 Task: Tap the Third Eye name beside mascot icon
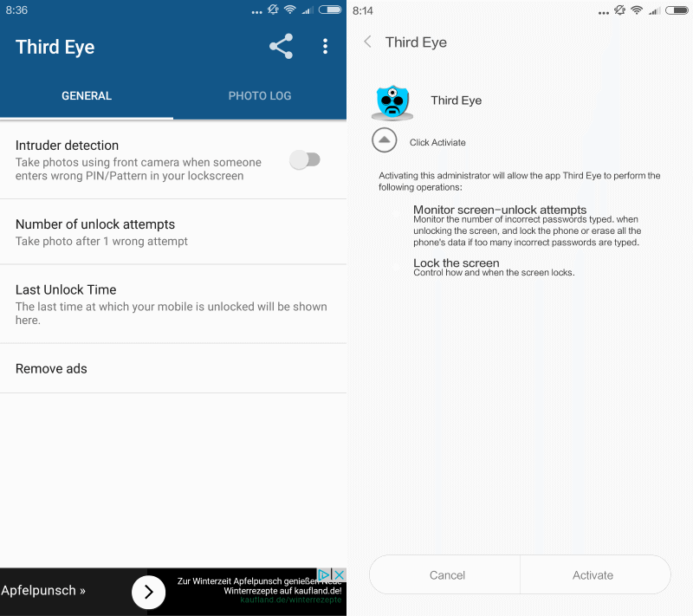pos(457,101)
